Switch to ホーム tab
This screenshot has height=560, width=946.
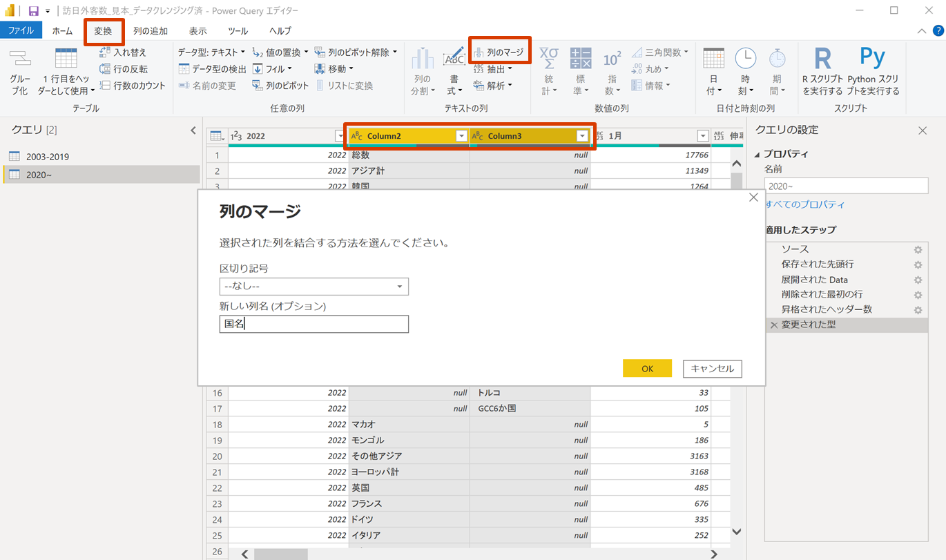(x=62, y=30)
